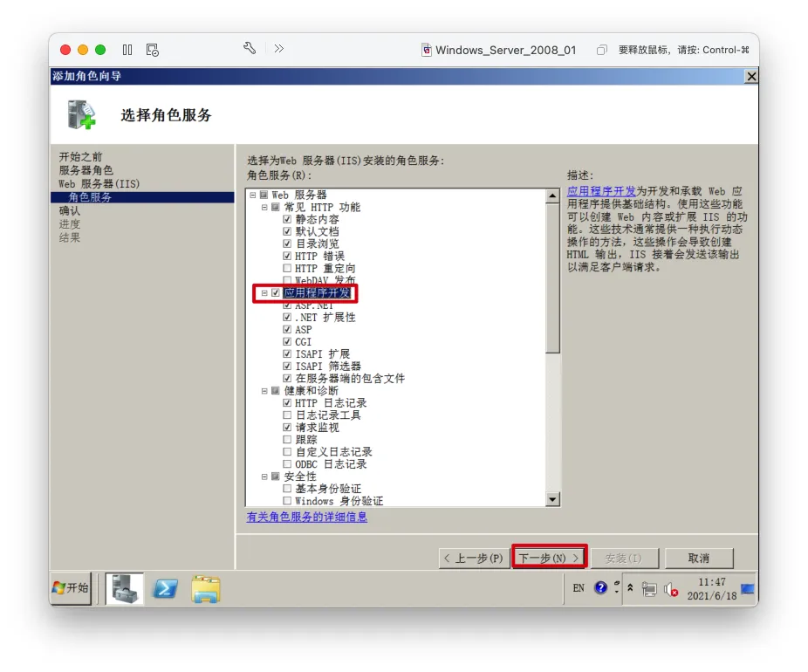Click 取消 button
808x672 pixels.
pyautogui.click(x=699, y=559)
